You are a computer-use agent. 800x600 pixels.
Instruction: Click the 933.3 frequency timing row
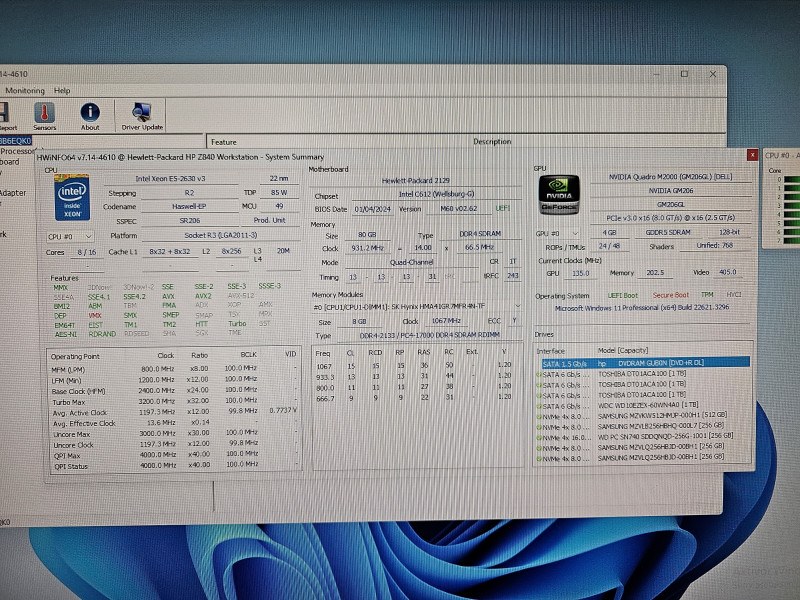(x=414, y=376)
